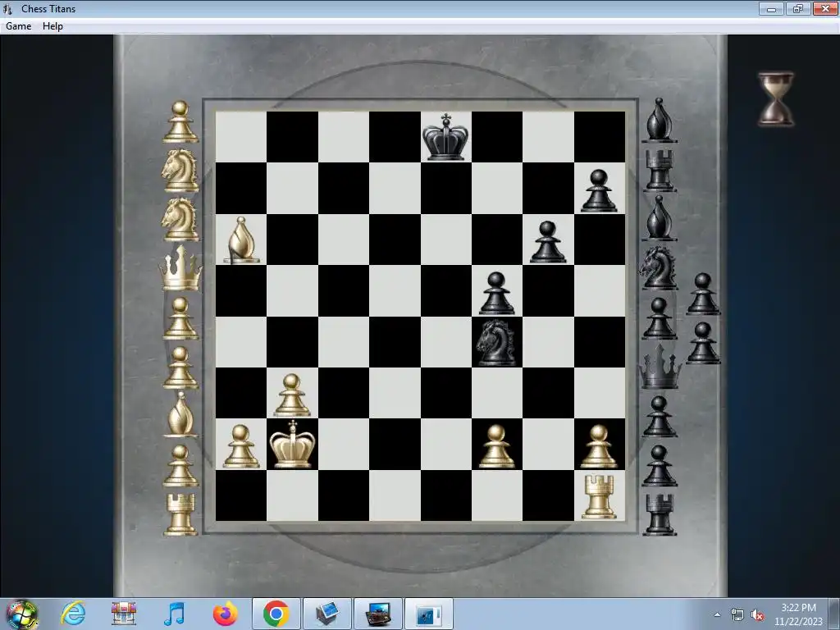Open the clock showing 3:22 PM
Image resolution: width=840 pixels, height=630 pixels.
point(798,614)
